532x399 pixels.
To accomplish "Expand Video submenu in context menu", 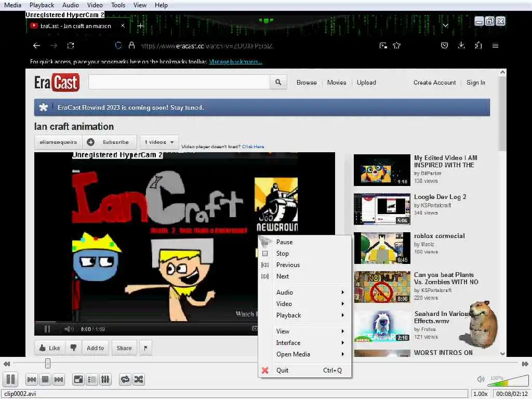I will point(304,303).
